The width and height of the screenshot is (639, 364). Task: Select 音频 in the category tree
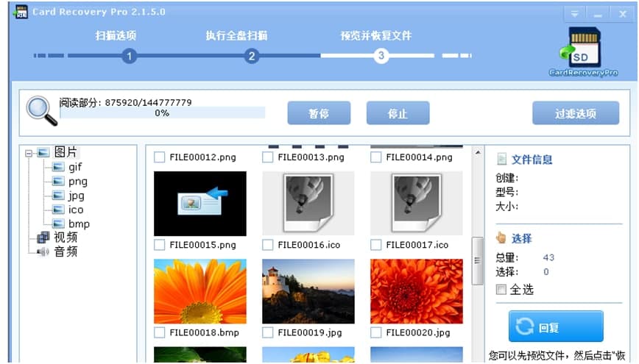point(66,251)
